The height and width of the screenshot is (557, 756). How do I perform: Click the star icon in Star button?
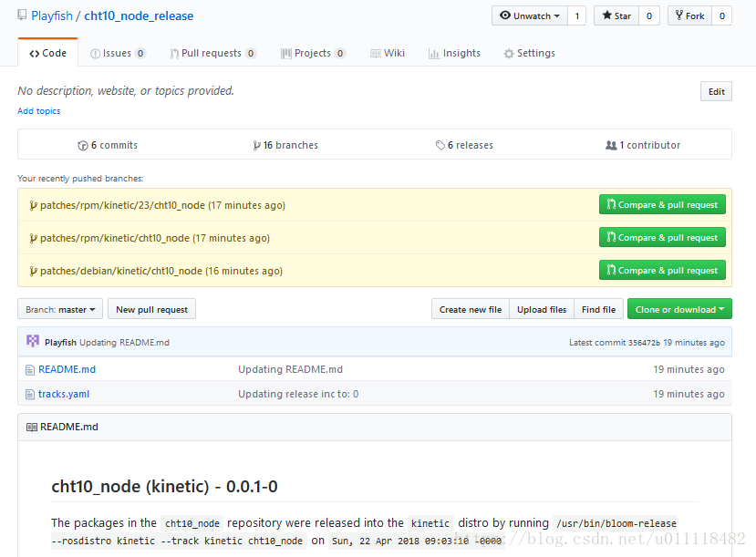click(x=607, y=15)
